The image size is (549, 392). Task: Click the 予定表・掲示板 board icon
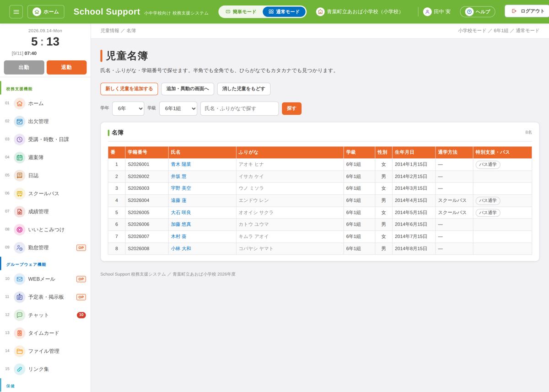pyautogui.click(x=20, y=297)
